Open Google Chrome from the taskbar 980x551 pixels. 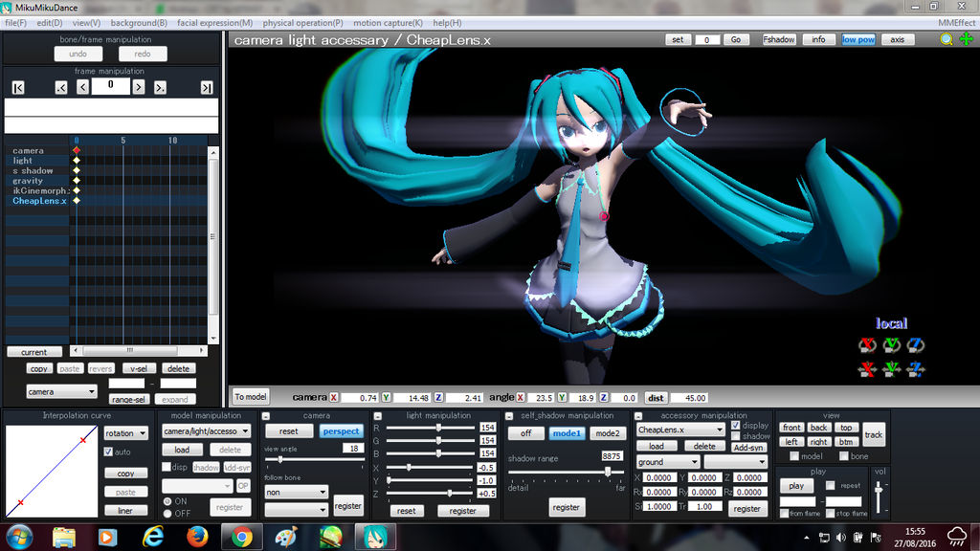[x=242, y=537]
